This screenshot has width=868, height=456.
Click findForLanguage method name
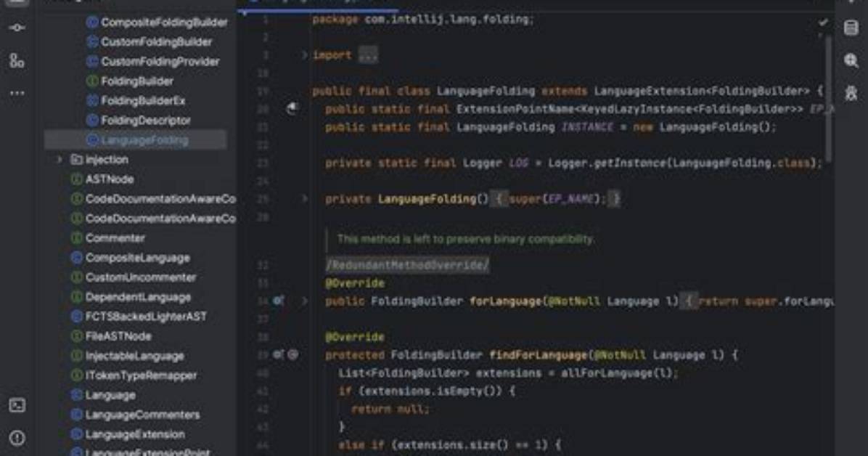click(538, 355)
